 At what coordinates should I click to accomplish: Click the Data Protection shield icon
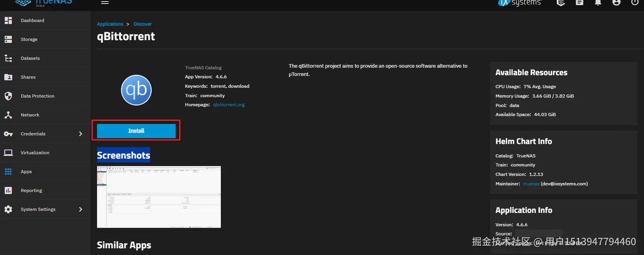click(x=8, y=96)
